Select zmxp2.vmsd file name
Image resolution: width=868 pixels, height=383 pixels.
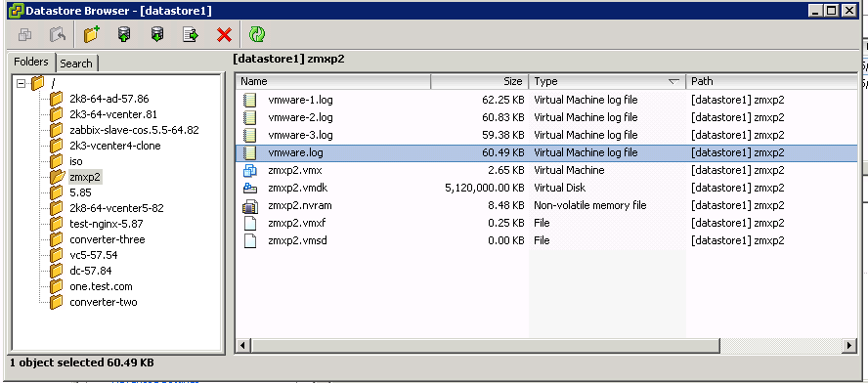tap(297, 240)
